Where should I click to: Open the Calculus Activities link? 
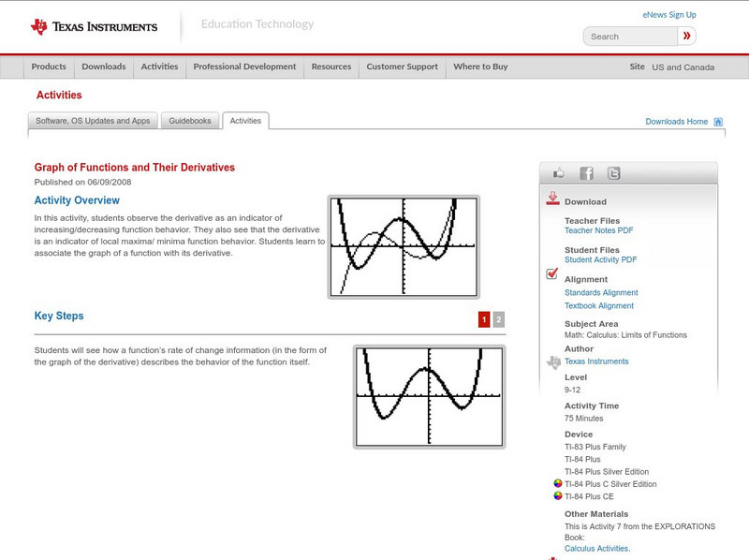597,549
